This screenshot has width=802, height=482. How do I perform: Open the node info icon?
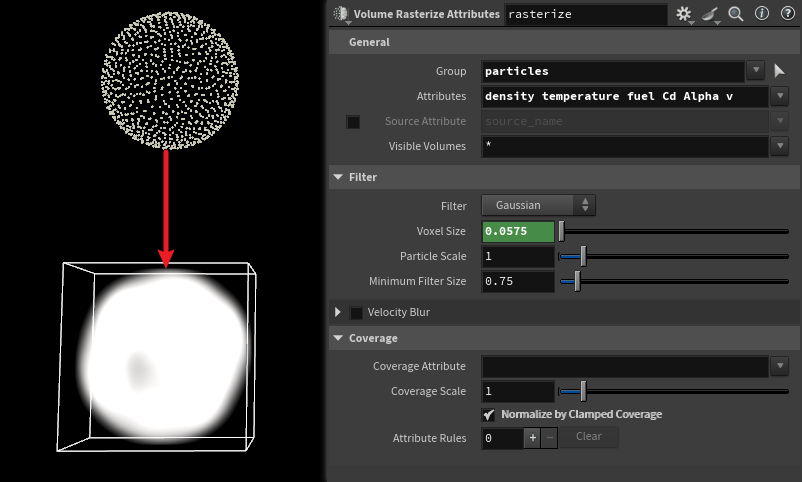(x=761, y=14)
